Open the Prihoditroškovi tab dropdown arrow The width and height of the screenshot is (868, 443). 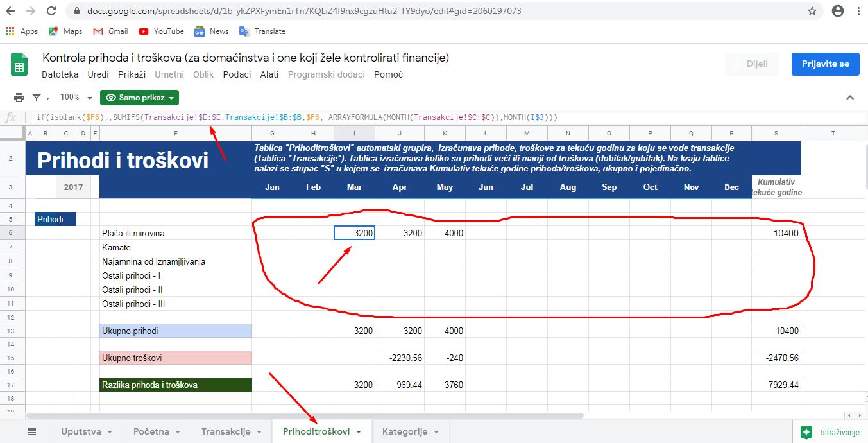point(359,432)
